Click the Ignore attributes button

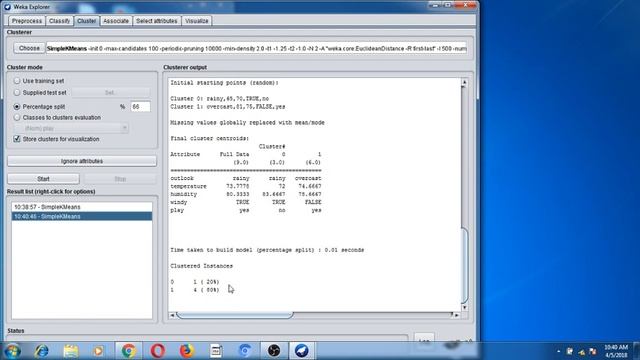pyautogui.click(x=82, y=161)
